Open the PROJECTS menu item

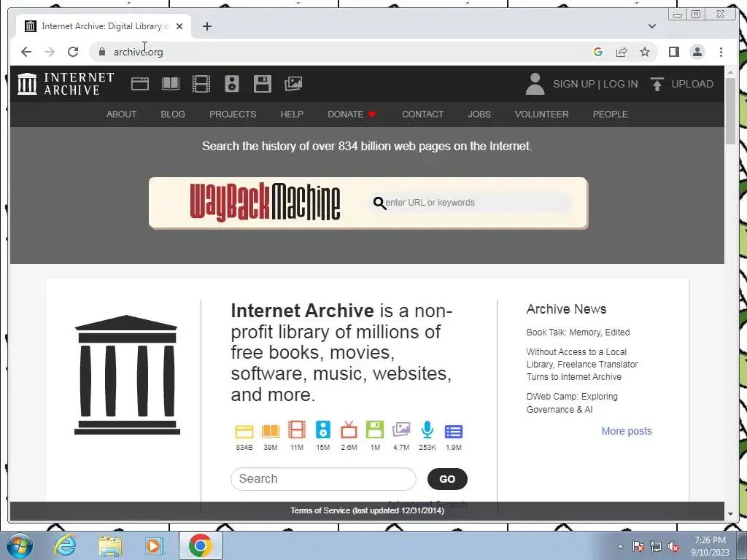click(x=233, y=114)
